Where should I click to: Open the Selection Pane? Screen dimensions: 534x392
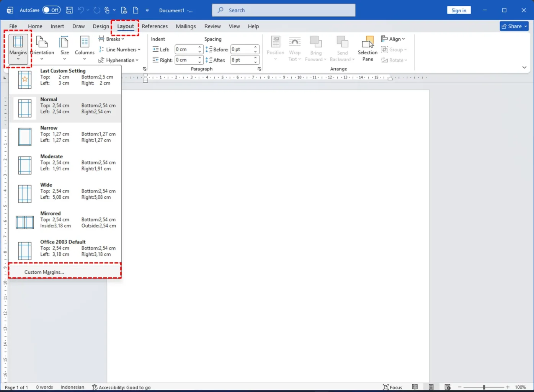(367, 48)
